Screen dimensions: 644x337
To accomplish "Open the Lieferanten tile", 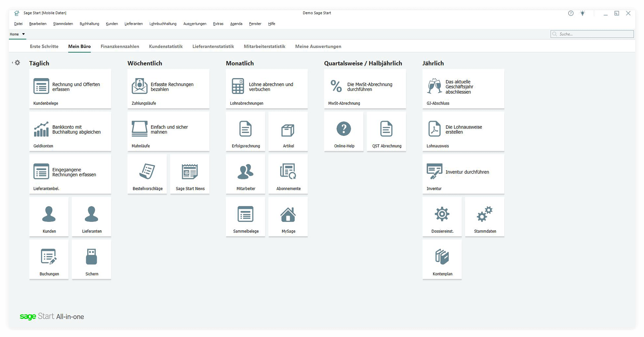I will pyautogui.click(x=92, y=217).
